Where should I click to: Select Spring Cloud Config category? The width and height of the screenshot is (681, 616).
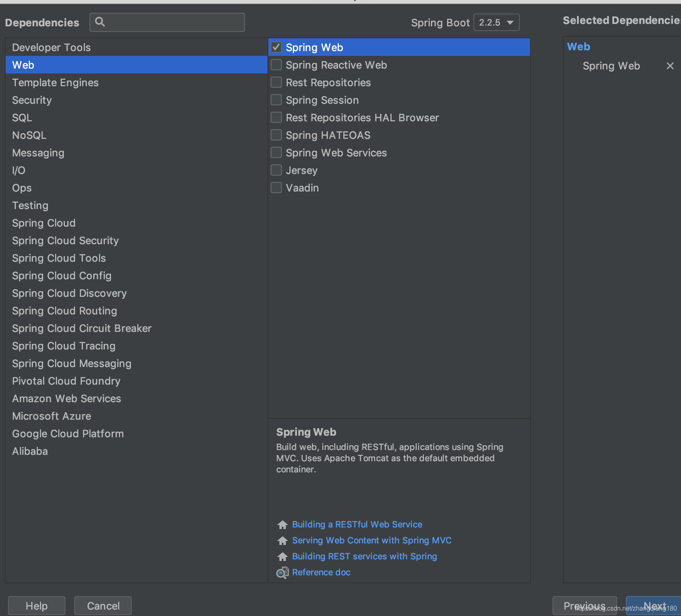pos(136,275)
